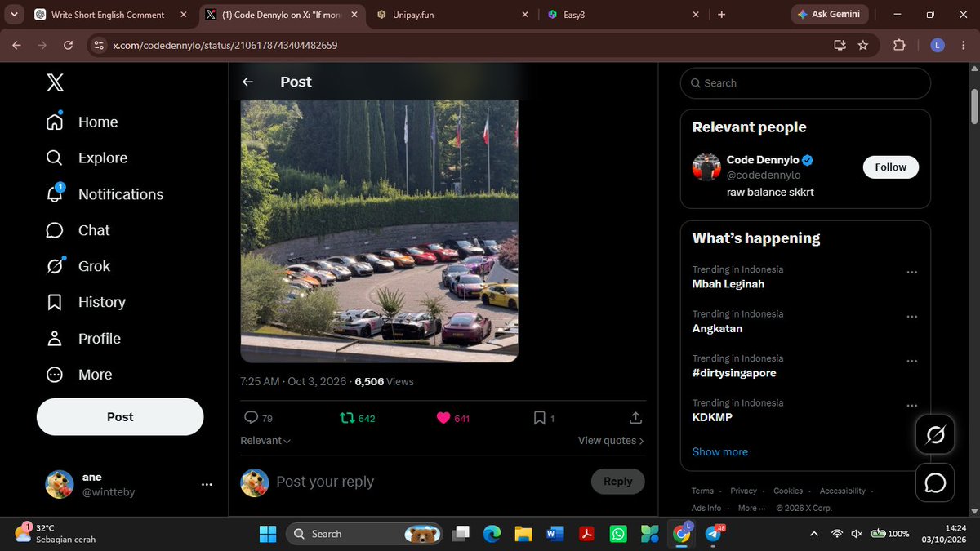
Task: Open Explore in the sidebar
Action: pos(87,158)
